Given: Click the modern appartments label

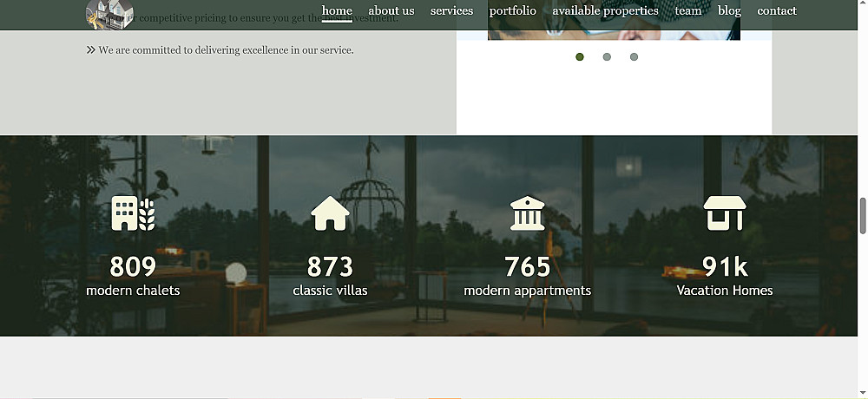Looking at the screenshot, I should click(528, 291).
